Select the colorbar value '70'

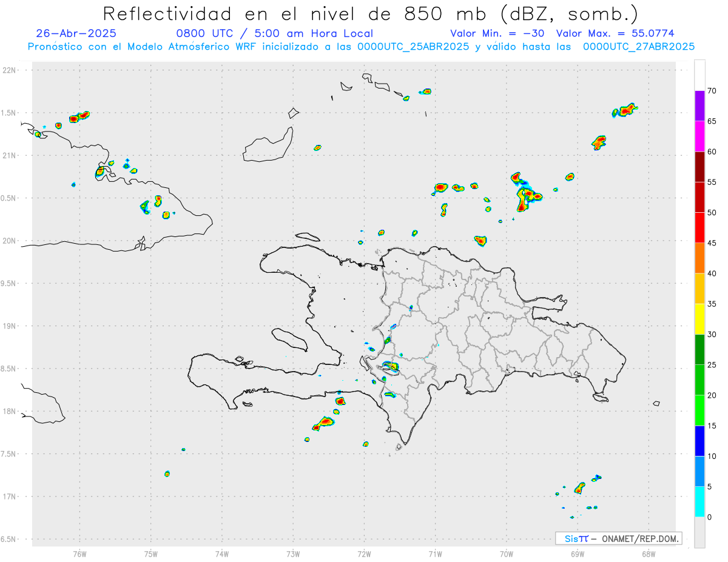pos(712,91)
